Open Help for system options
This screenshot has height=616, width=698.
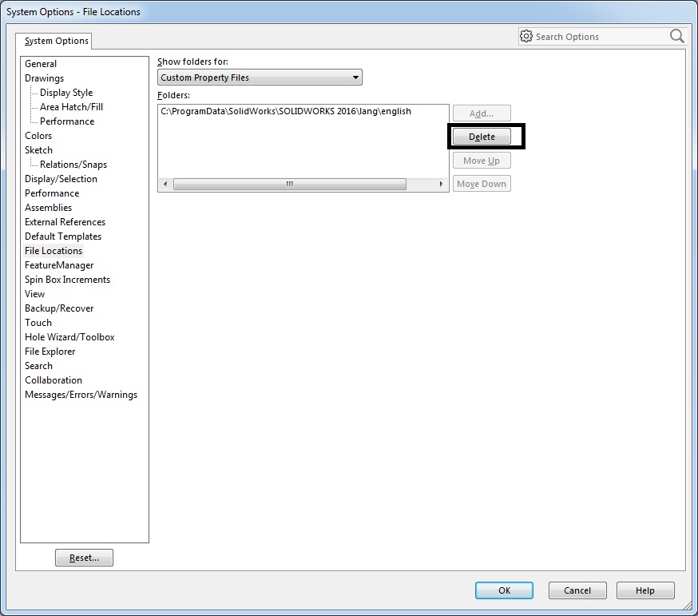pos(644,590)
